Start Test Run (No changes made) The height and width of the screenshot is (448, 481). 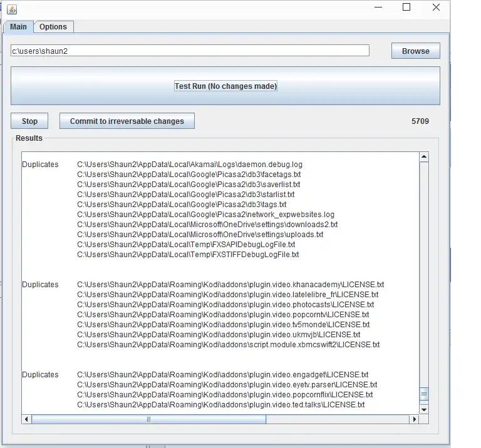(225, 86)
